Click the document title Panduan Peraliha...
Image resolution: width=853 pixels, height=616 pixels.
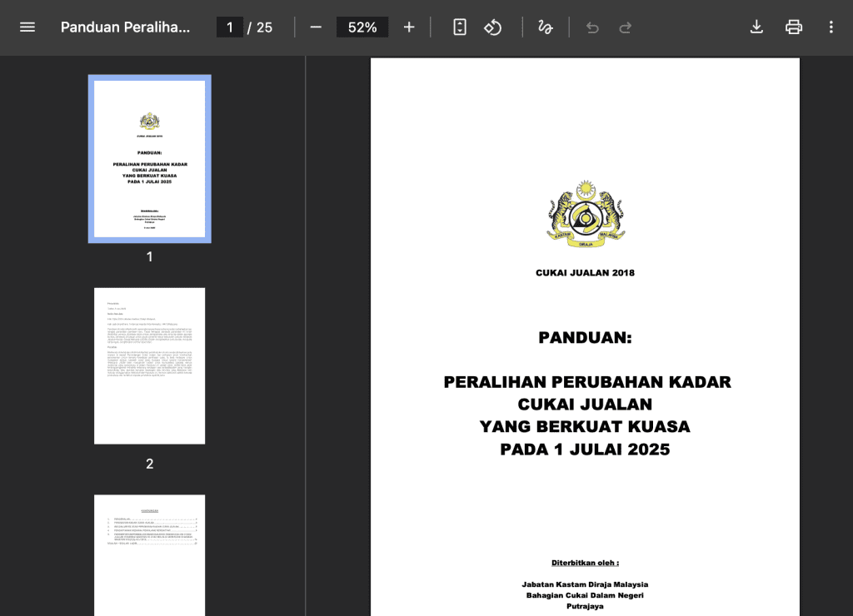(125, 27)
